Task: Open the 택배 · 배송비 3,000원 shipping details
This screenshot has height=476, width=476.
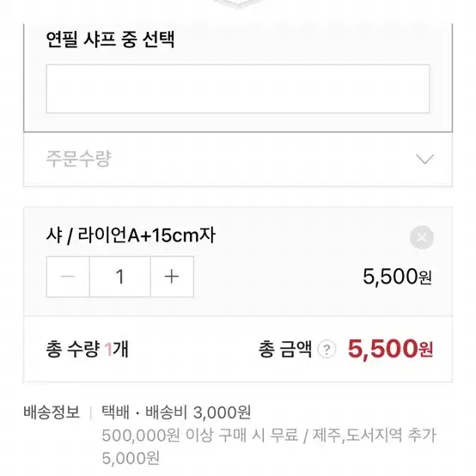Action: pyautogui.click(x=176, y=412)
